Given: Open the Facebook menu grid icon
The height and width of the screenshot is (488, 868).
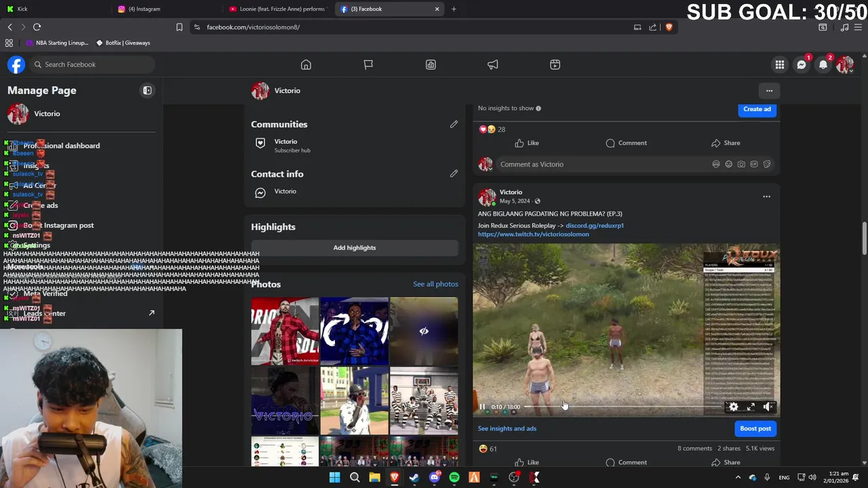Looking at the screenshot, I should coord(780,64).
